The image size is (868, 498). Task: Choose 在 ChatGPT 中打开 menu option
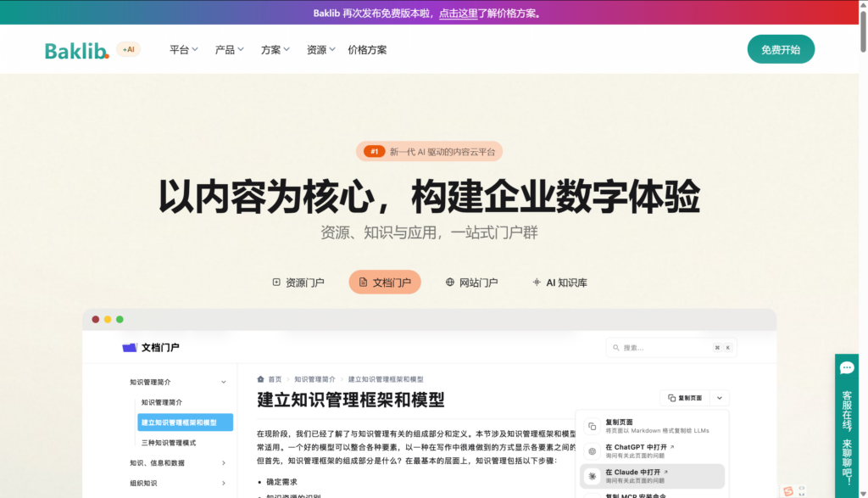tap(654, 450)
